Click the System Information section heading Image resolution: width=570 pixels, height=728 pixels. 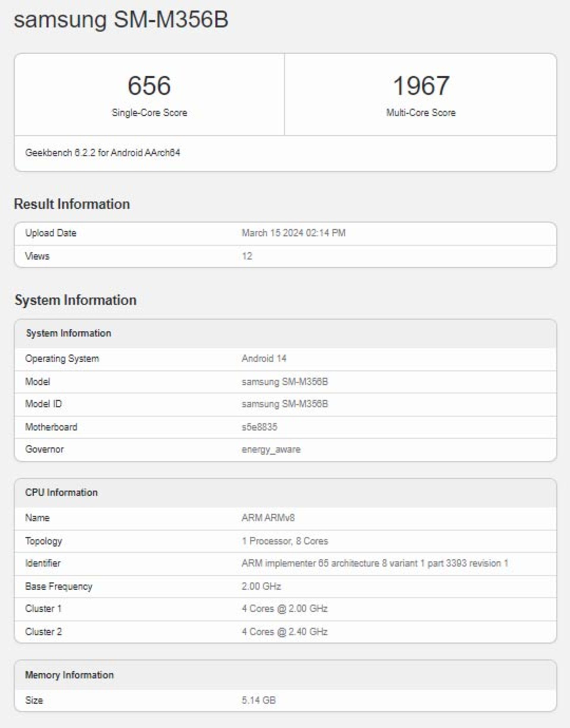pyautogui.click(x=76, y=300)
